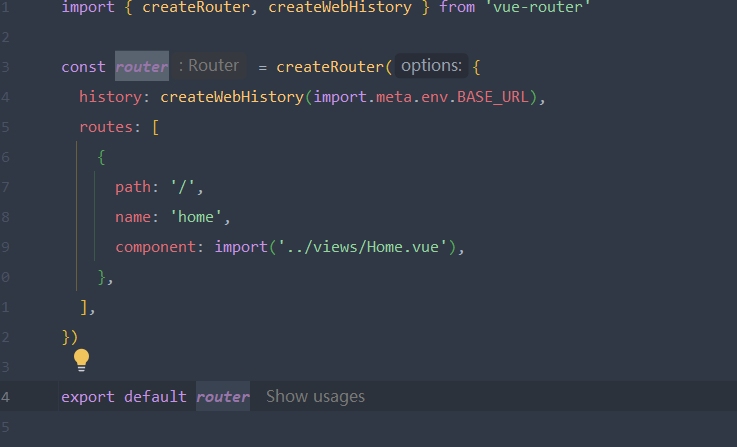Image resolution: width=737 pixels, height=447 pixels.
Task: Click the 'routes' property key
Action: pos(106,127)
